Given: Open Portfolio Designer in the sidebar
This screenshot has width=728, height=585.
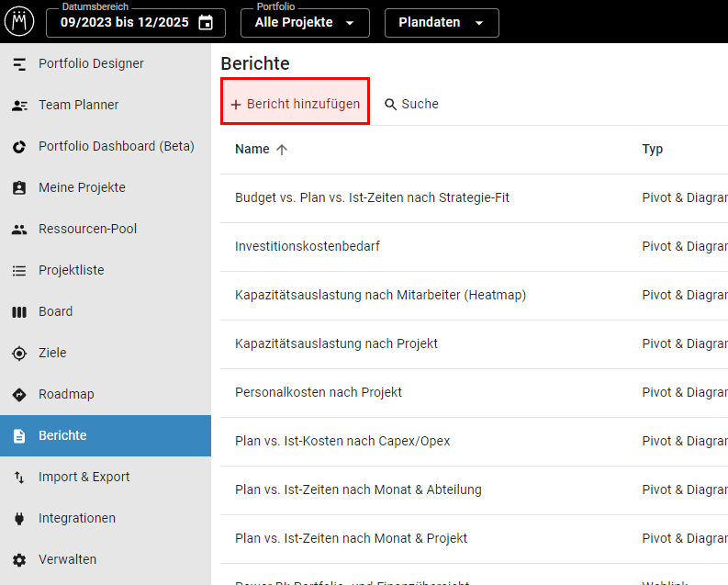Looking at the screenshot, I should point(106,63).
